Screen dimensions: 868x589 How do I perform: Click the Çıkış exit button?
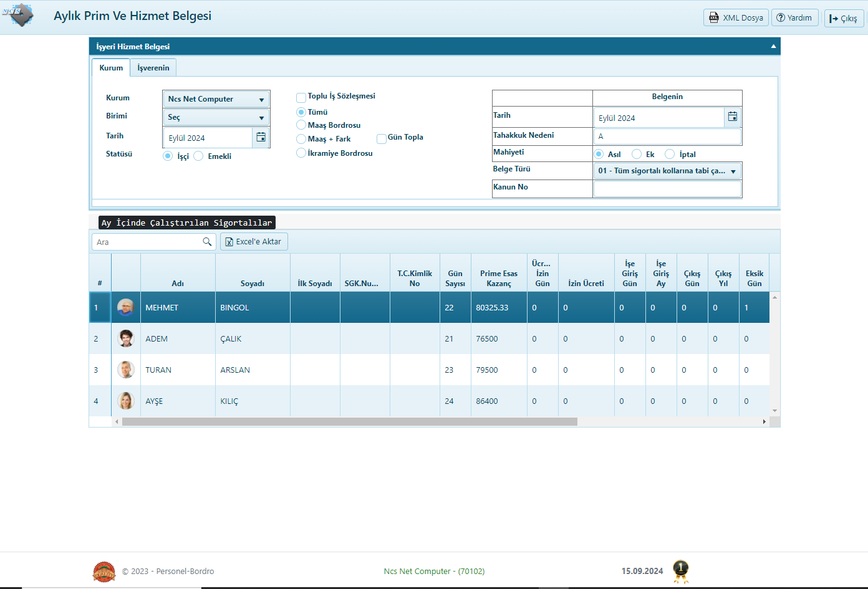pos(843,18)
